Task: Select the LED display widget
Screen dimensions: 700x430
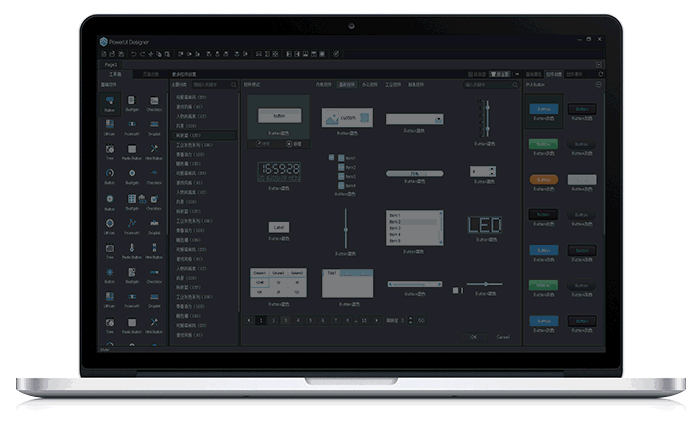Action: point(485,225)
